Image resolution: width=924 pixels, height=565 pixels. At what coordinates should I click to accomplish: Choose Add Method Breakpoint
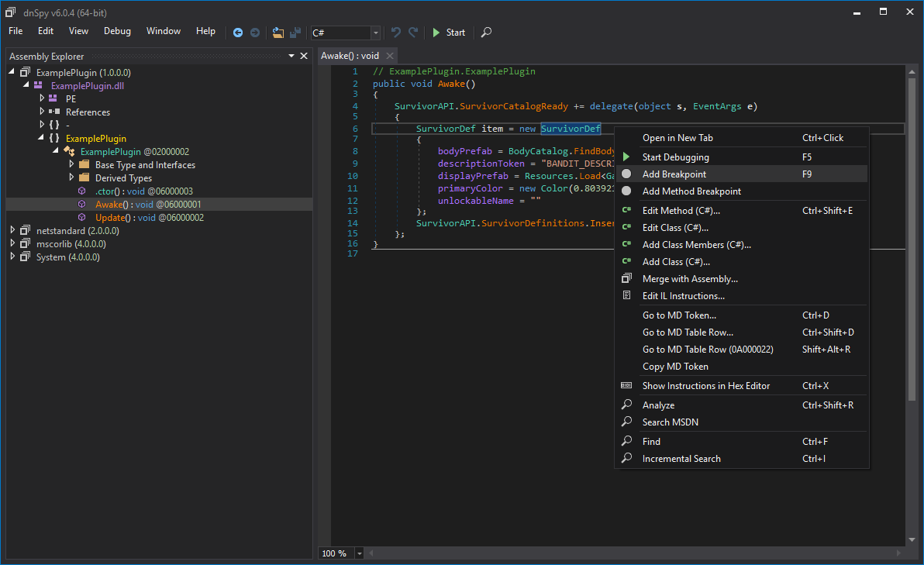point(742,191)
